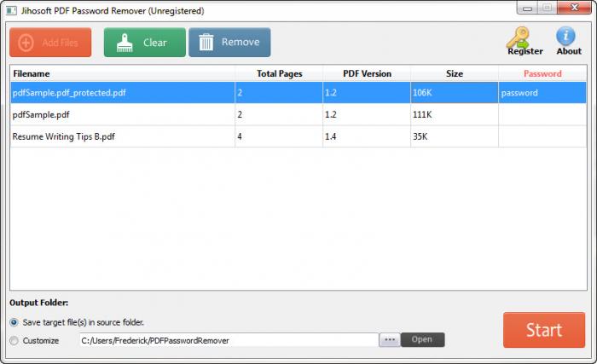Sort by the Total Pages column header
Image resolution: width=597 pixels, height=364 pixels.
[279, 73]
